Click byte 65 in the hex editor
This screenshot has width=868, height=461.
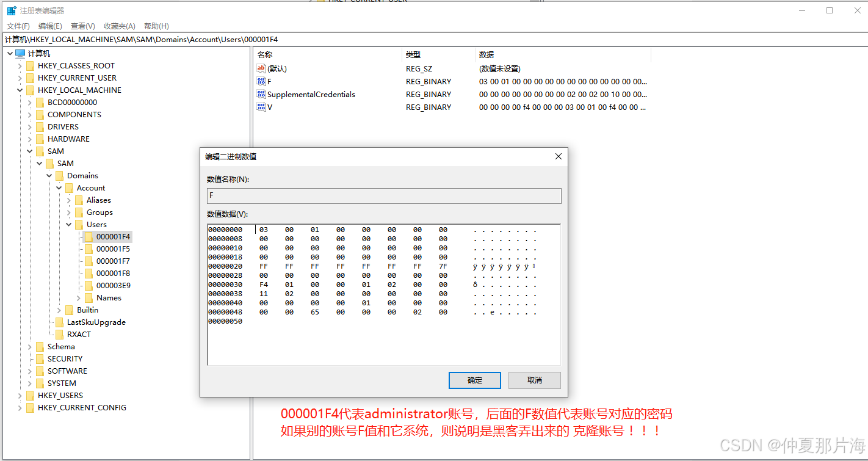[x=315, y=312]
